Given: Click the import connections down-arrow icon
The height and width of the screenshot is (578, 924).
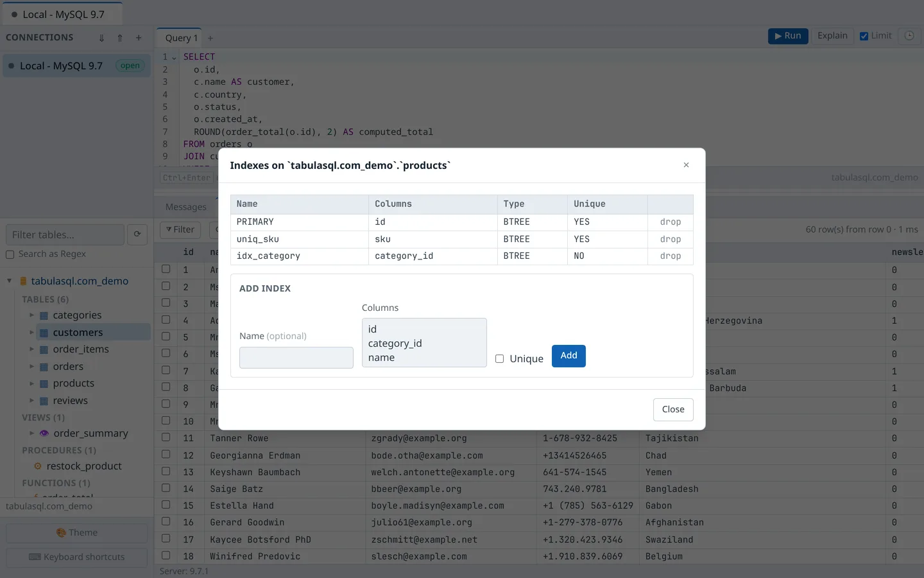Looking at the screenshot, I should pos(101,38).
